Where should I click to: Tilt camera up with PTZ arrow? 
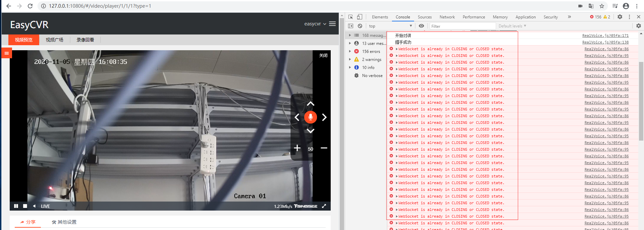click(311, 104)
